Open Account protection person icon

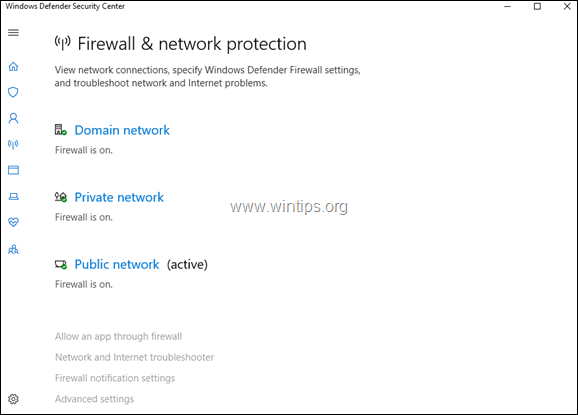coord(13,118)
